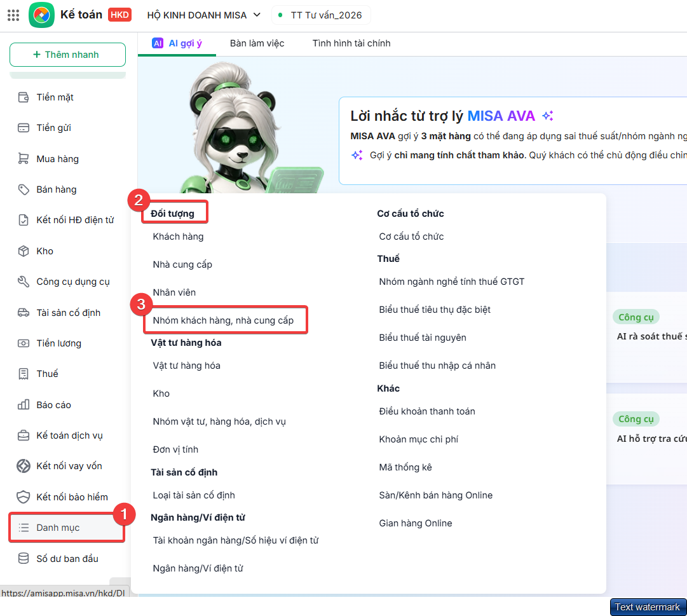This screenshot has height=616, width=687.
Task: Click the Kế toán dịch vụ briefcase icon
Action: tap(24, 435)
